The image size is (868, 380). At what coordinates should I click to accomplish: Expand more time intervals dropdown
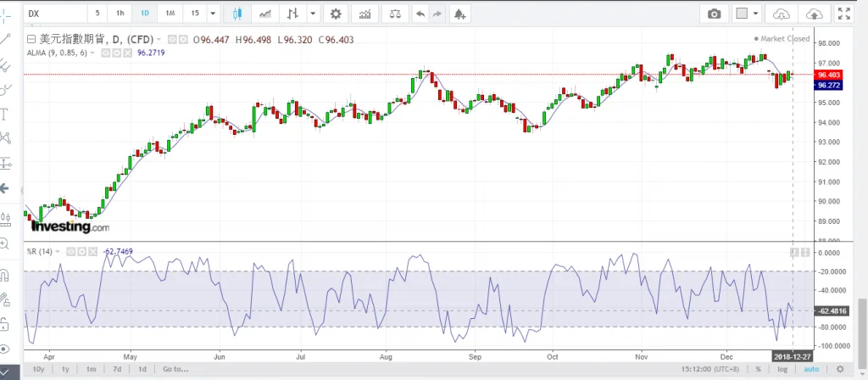point(213,14)
